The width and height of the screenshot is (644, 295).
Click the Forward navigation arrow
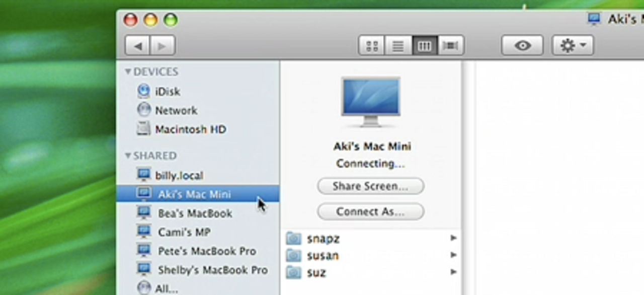(162, 46)
